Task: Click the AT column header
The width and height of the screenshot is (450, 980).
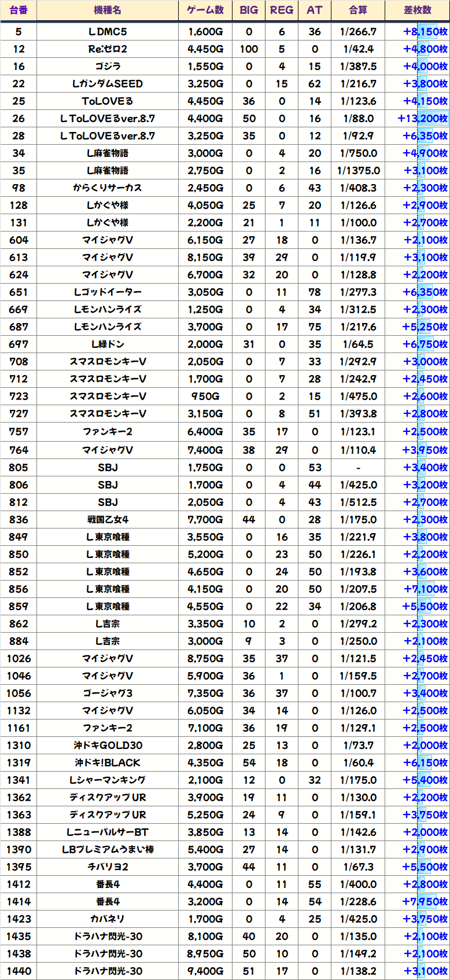Action: coord(315,10)
